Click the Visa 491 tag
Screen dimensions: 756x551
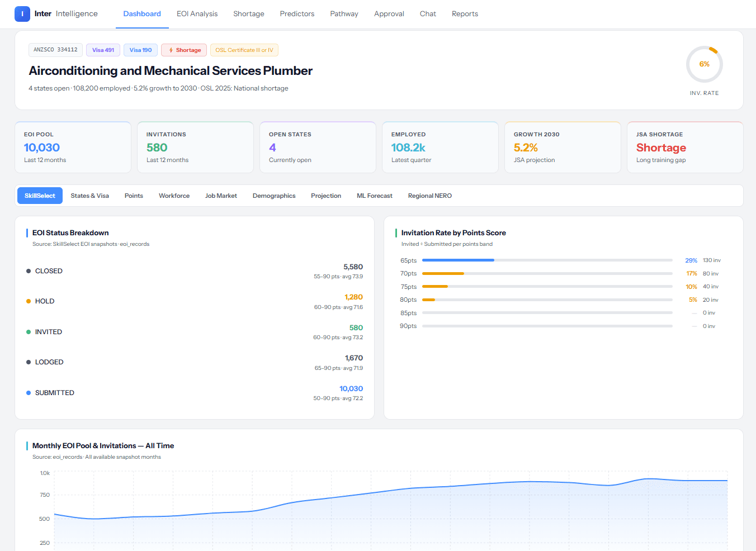coord(103,50)
